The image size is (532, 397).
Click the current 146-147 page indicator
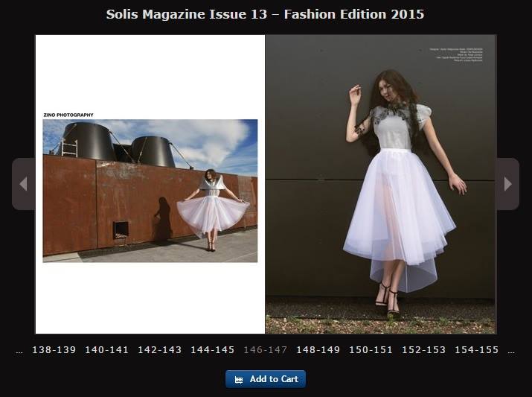pyautogui.click(x=265, y=350)
